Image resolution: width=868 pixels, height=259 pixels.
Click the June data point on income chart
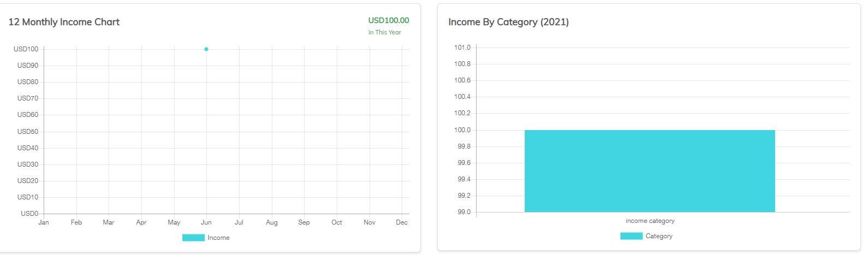tap(206, 49)
